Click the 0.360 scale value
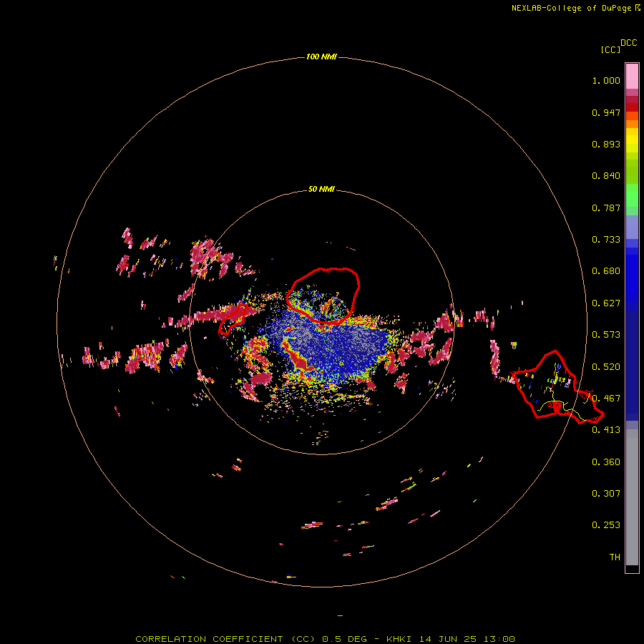This screenshot has width=644, height=644. (606, 462)
